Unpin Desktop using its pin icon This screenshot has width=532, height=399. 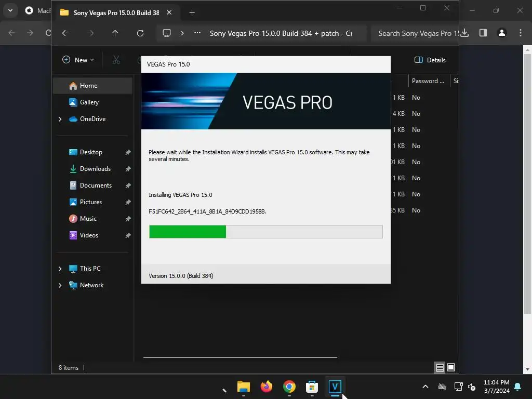[128, 152]
